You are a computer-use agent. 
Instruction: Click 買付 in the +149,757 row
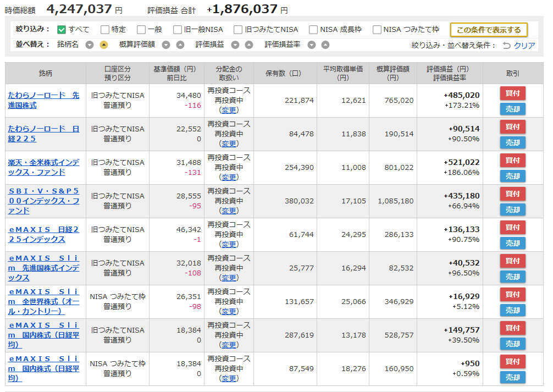[x=513, y=328]
